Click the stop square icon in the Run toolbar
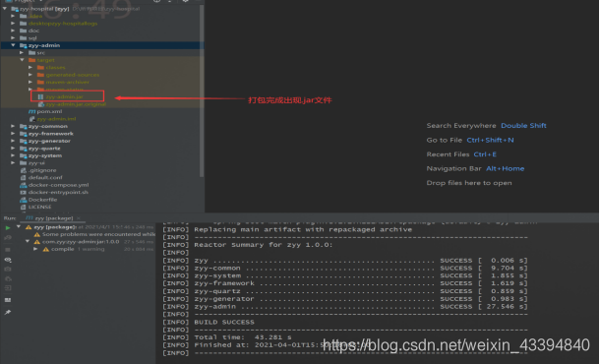600x364 pixels. tap(8, 250)
